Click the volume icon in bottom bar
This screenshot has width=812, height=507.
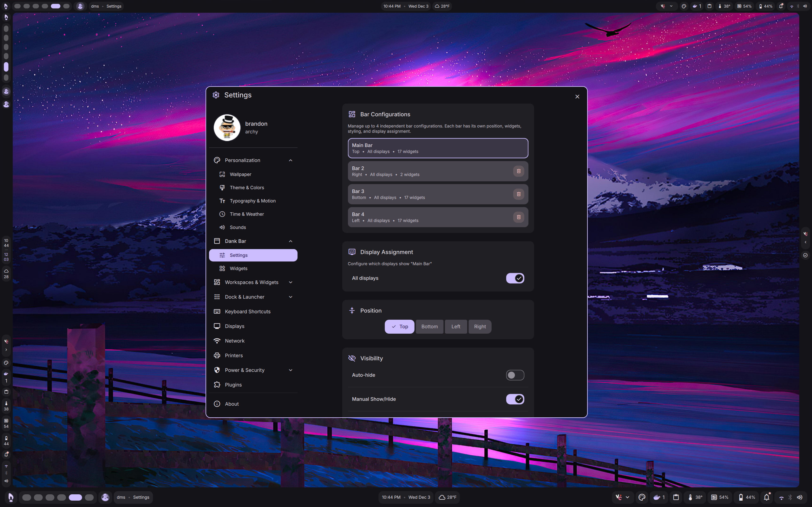click(800, 497)
